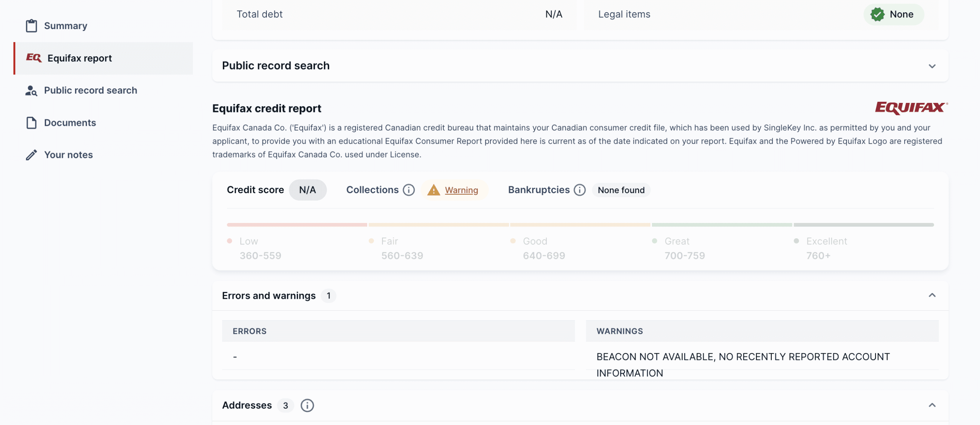Click the Collections Warning link

[x=461, y=190]
